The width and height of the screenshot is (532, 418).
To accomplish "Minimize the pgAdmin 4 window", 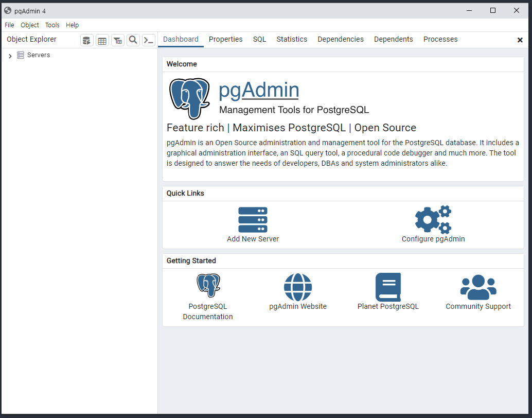I will coord(469,10).
